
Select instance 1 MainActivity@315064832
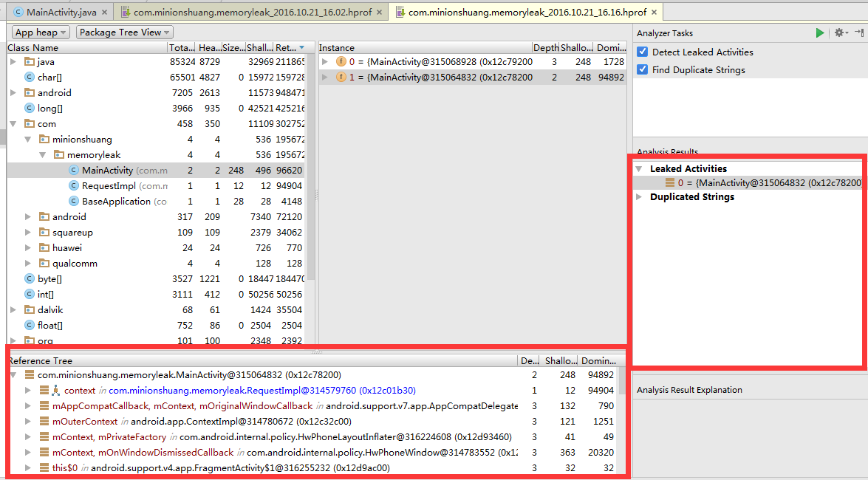tap(473, 78)
